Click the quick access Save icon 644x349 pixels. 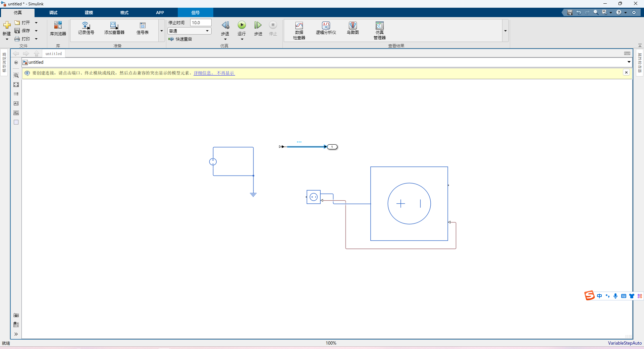tap(570, 12)
